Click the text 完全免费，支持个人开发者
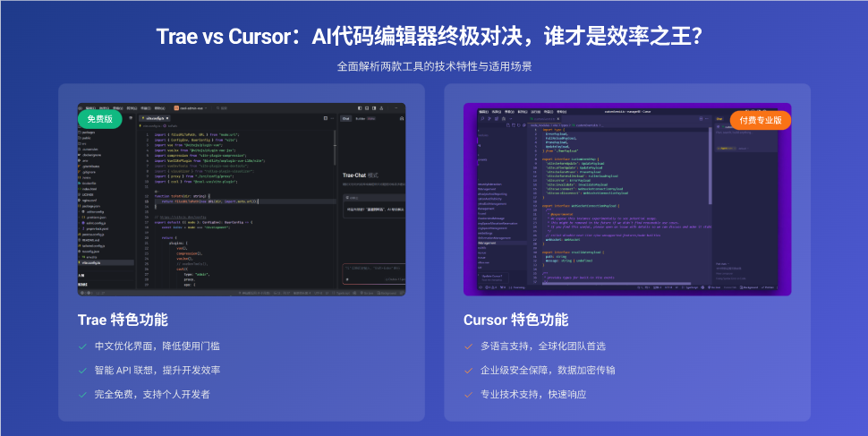 pyautogui.click(x=152, y=395)
